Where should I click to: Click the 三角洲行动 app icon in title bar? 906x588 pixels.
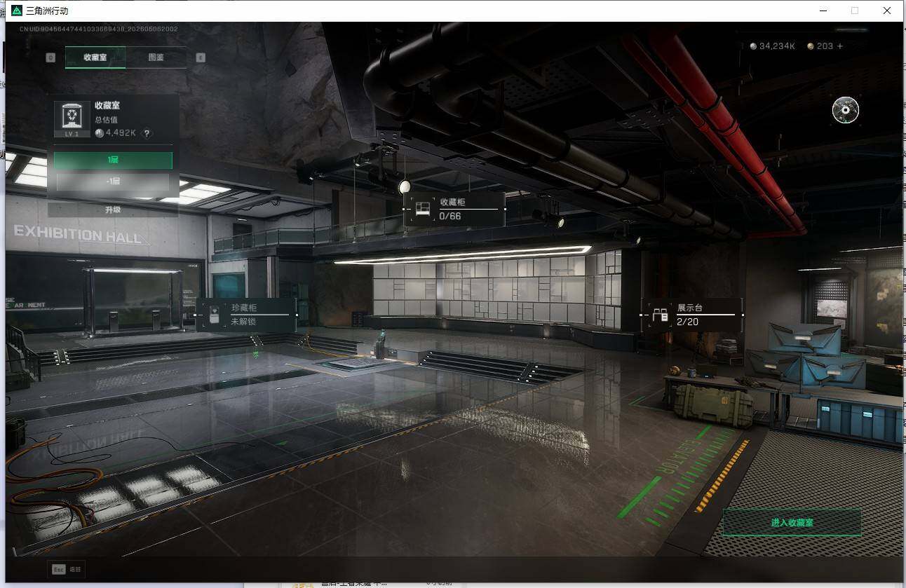[17, 11]
